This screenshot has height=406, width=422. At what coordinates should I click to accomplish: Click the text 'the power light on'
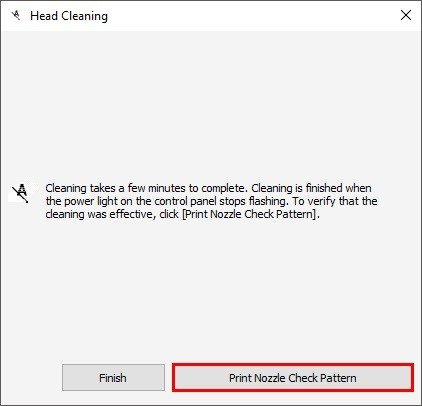(x=84, y=201)
